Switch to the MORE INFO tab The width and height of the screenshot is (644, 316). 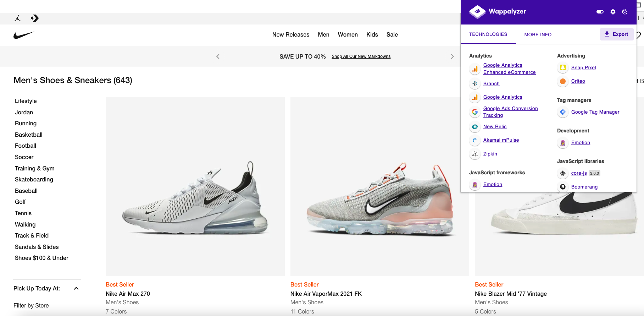pyautogui.click(x=538, y=34)
